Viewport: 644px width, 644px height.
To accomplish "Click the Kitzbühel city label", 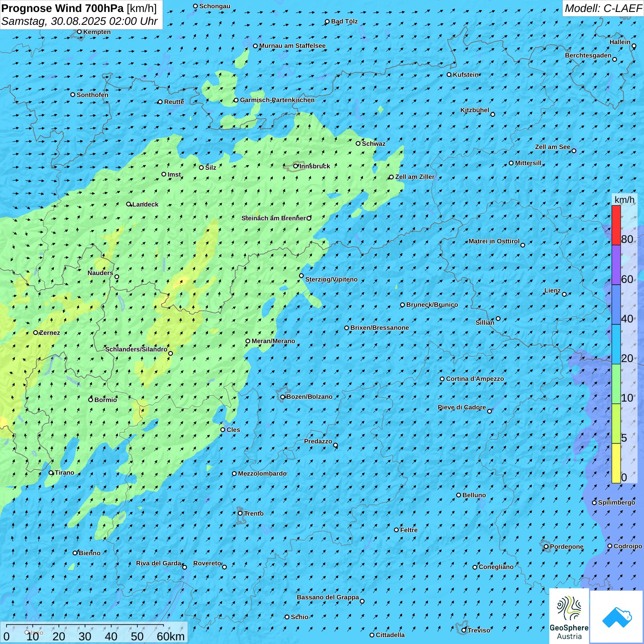I will [x=475, y=110].
